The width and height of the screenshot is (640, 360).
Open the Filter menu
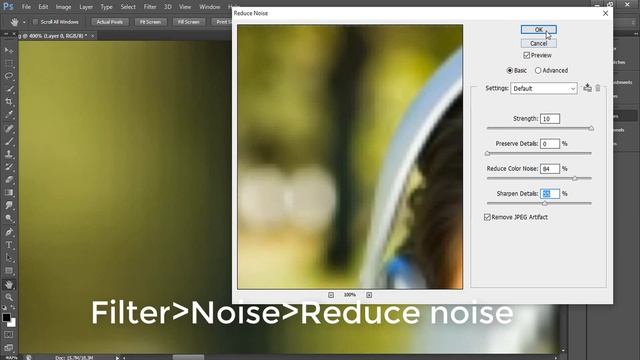(x=150, y=7)
